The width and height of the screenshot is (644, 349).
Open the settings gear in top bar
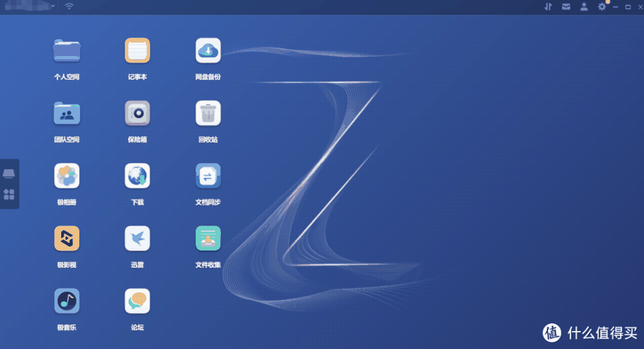coord(602,7)
